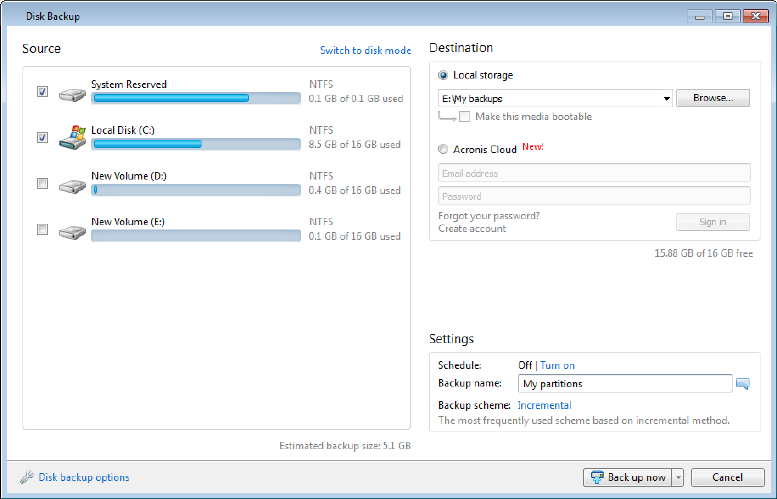Open the Back up now dropdown arrow
Image resolution: width=777 pixels, height=499 pixels.
click(678, 478)
